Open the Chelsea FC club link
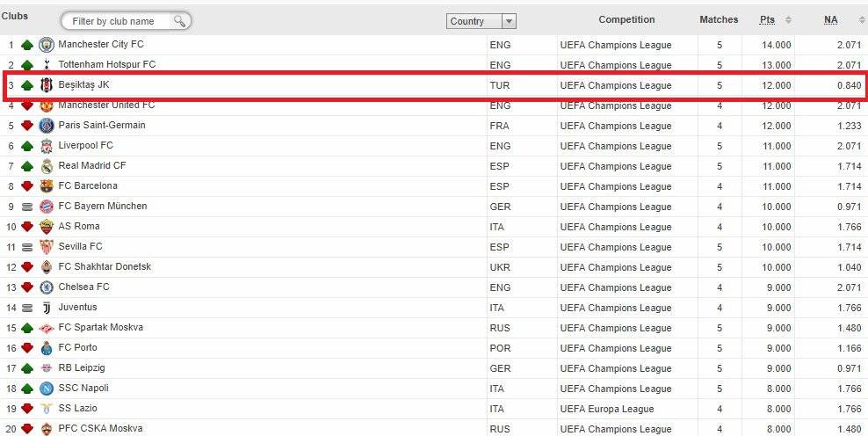The image size is (868, 436). pos(83,287)
